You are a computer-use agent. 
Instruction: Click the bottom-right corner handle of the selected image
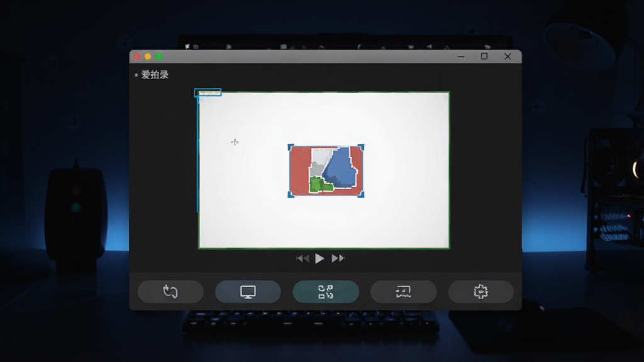361,194
